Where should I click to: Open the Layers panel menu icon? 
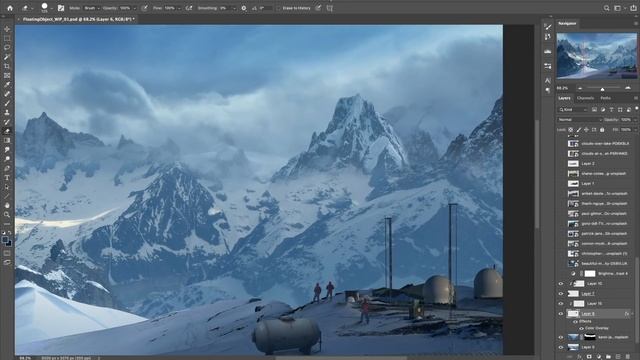(636, 98)
